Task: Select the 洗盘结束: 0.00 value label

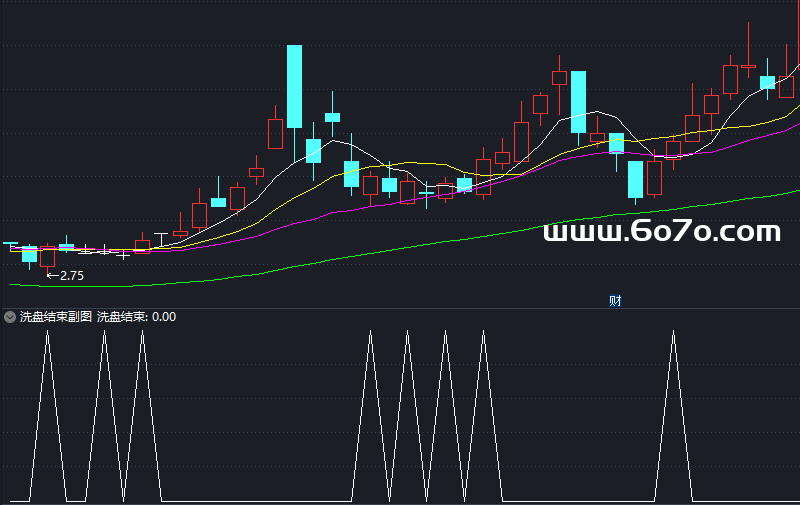Action: point(136,317)
